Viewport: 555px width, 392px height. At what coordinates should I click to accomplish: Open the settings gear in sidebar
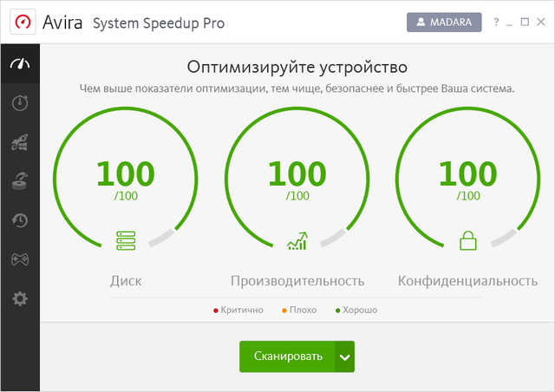[20, 298]
